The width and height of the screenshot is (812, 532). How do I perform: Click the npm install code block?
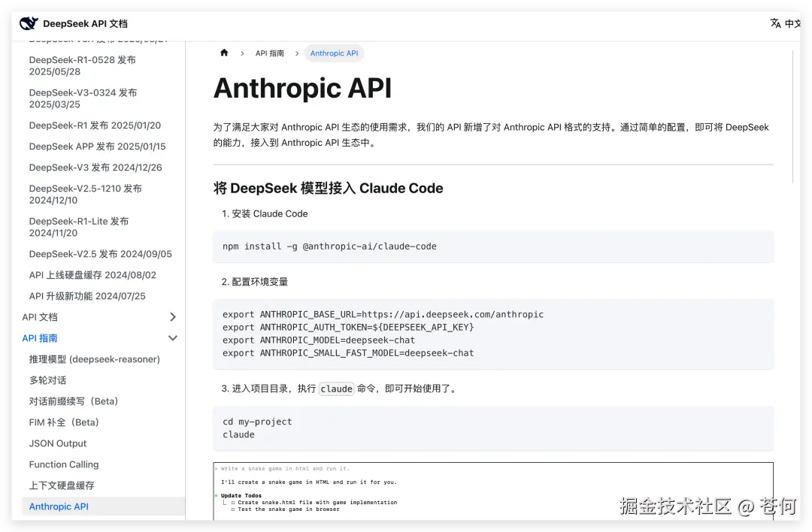493,246
